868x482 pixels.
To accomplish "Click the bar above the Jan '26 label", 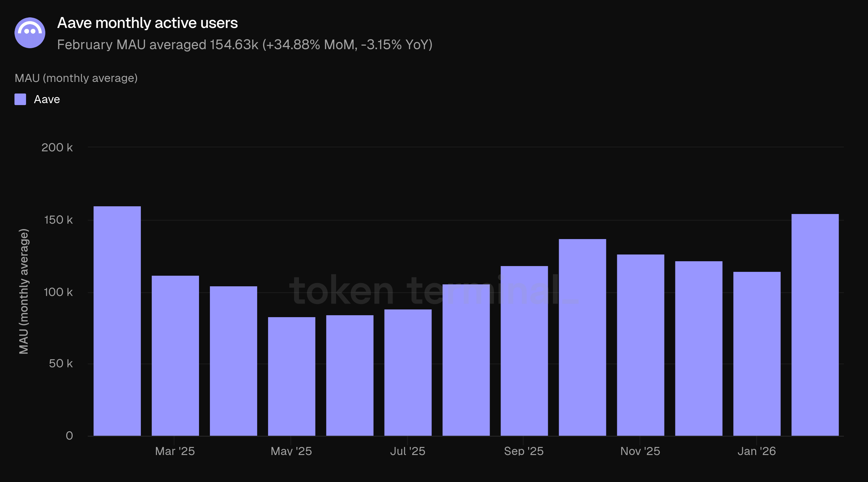I will (x=757, y=354).
